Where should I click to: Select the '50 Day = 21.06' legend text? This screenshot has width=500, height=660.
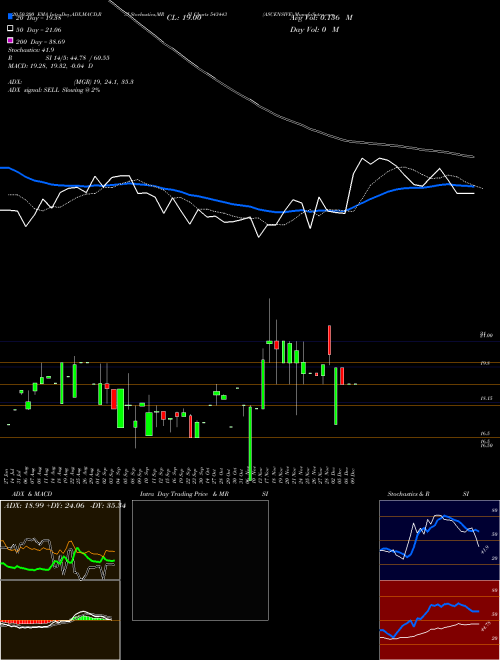click(x=39, y=30)
